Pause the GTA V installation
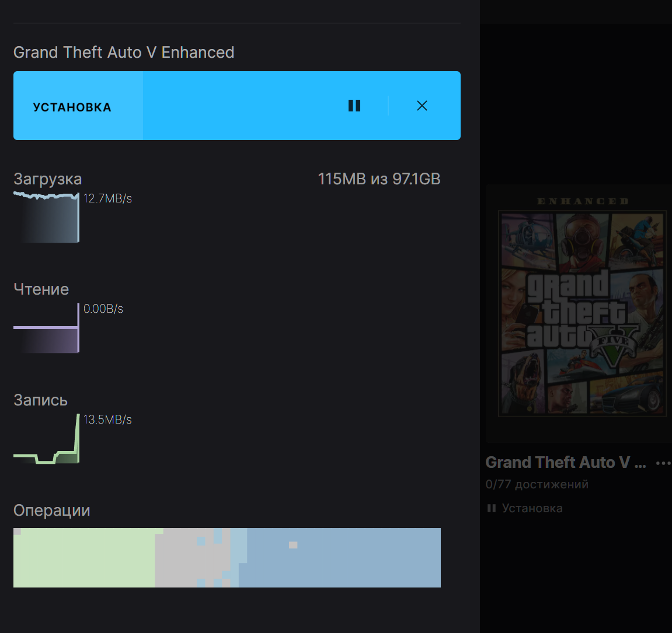This screenshot has height=633, width=672. coord(354,106)
